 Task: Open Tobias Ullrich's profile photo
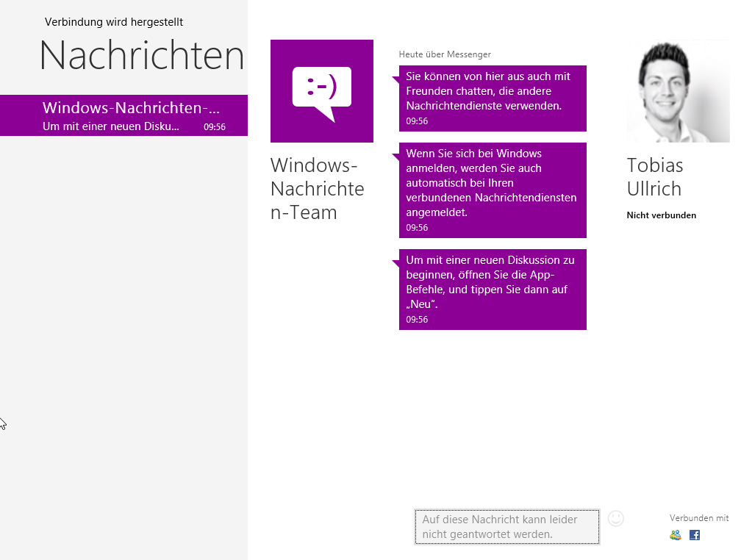tap(678, 91)
